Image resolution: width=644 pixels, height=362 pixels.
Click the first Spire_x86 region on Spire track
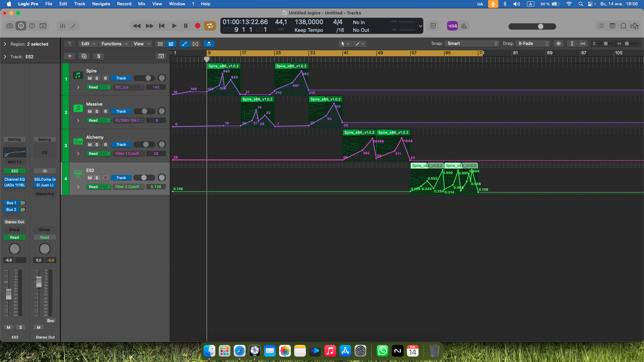pos(223,79)
